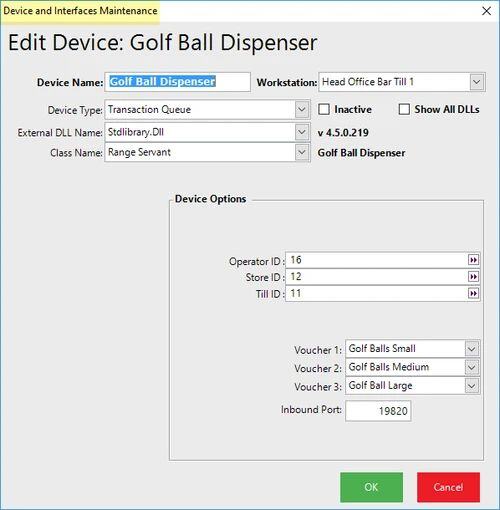Select the Inbound Port input field
Viewport: 500px width, 510px height.
[378, 411]
